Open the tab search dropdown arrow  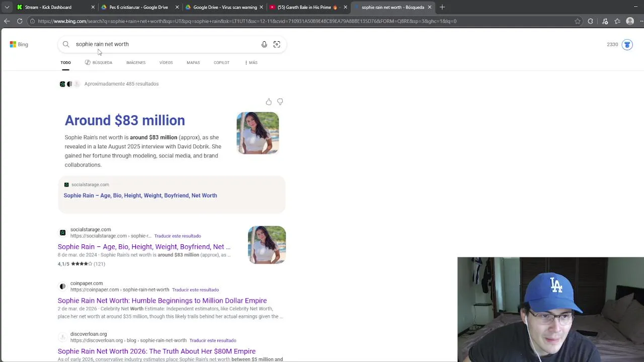pos(7,7)
